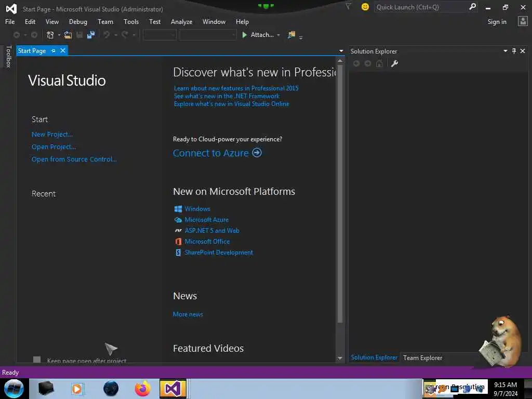Click the Start Page scroll down arrow
Screen dimensions: 532x399
[x=340, y=358]
